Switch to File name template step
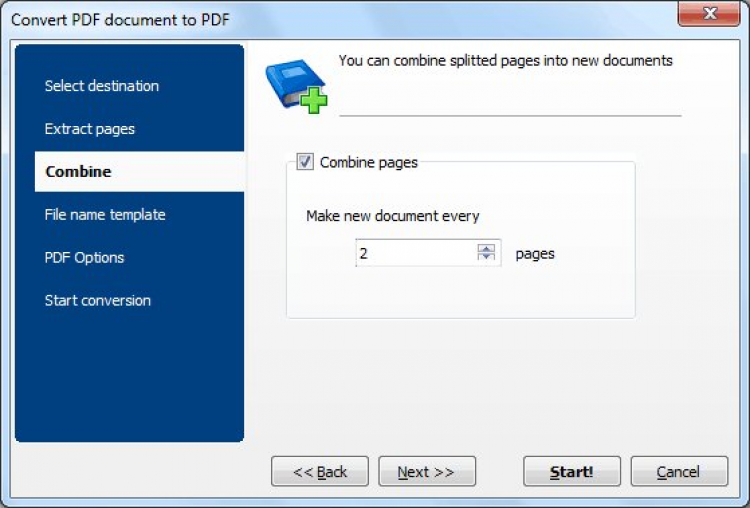Screen dimensions: 750x508 [105, 215]
